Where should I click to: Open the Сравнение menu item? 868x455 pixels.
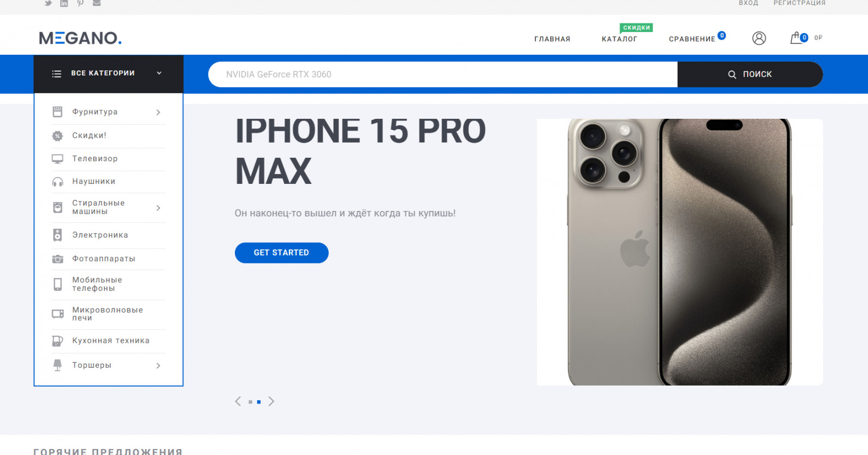[x=692, y=39]
